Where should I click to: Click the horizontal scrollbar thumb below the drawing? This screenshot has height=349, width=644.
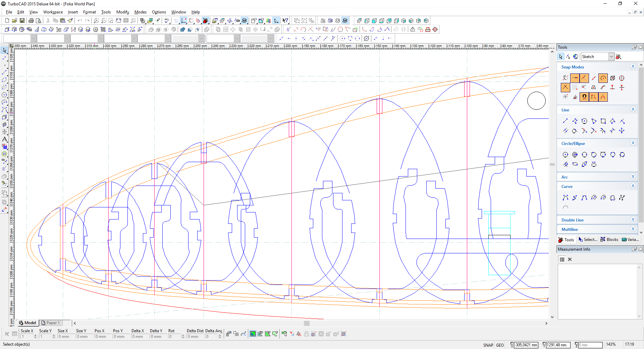(x=307, y=323)
